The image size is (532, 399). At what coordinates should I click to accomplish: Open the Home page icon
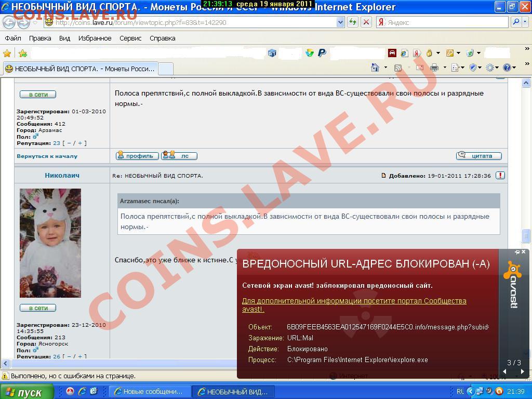point(375,68)
